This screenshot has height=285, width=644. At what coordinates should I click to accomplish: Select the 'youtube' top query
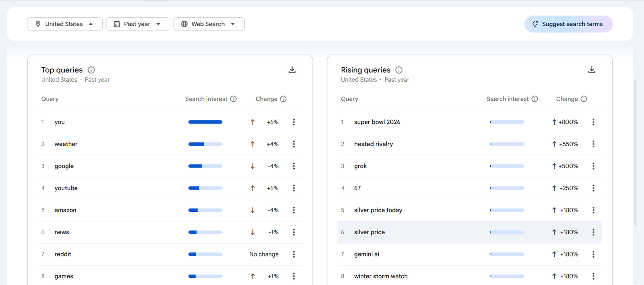click(66, 188)
